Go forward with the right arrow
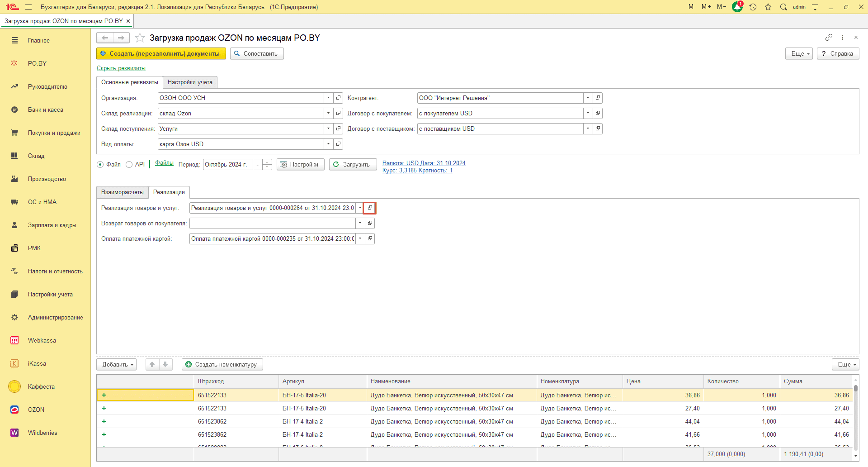Image resolution: width=868 pixels, height=467 pixels. coord(121,38)
